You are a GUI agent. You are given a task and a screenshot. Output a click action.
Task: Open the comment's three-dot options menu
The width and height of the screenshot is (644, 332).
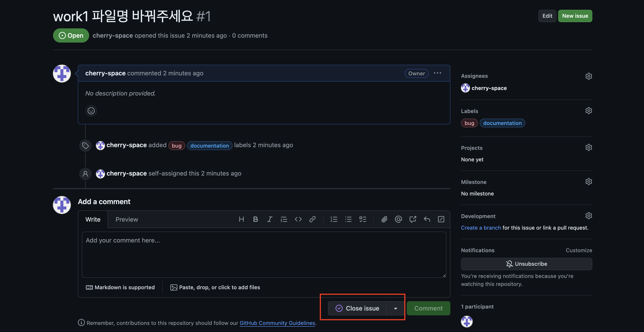pos(438,73)
